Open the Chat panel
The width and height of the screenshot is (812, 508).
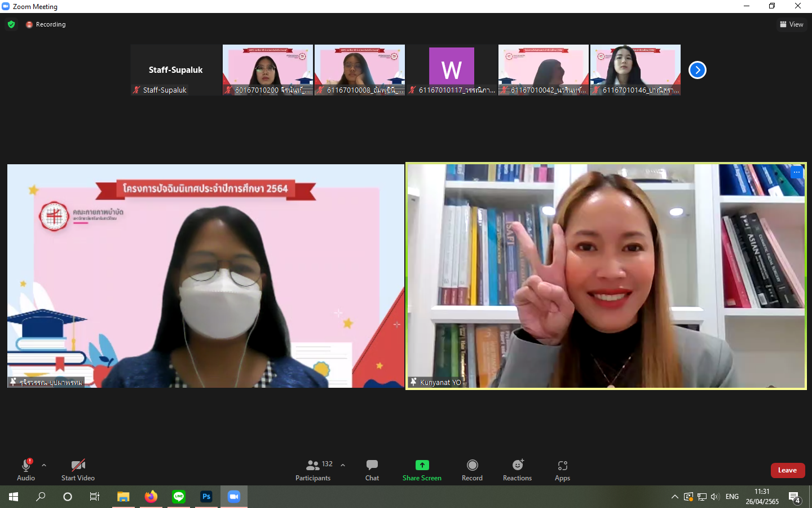click(372, 470)
